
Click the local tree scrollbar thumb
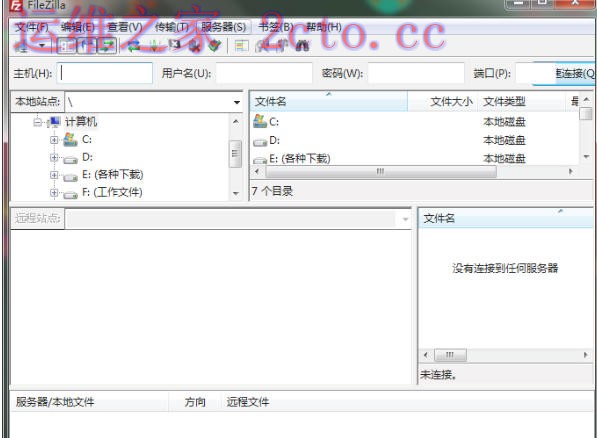(235, 154)
